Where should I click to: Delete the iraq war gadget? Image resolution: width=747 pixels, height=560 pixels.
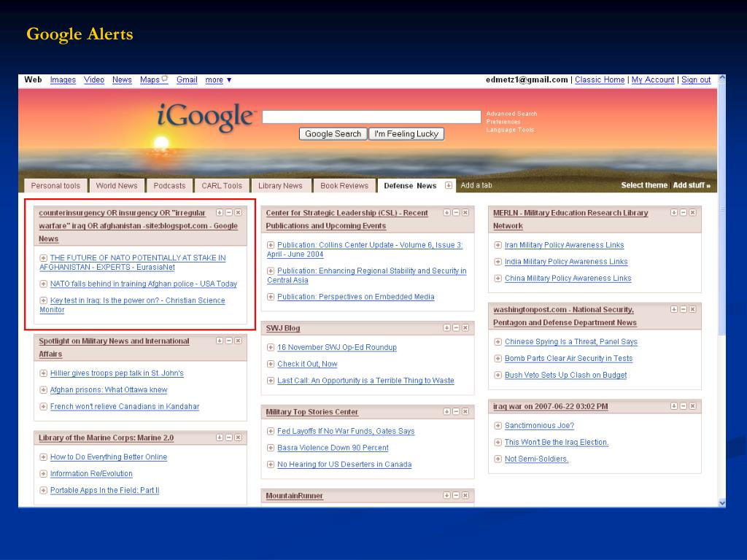[x=692, y=405]
